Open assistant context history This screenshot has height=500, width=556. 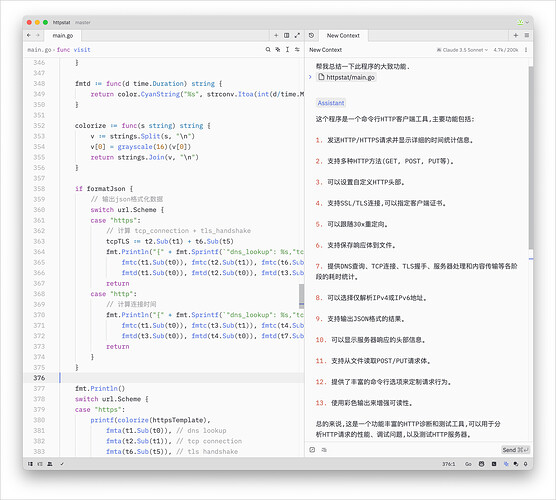[311, 35]
